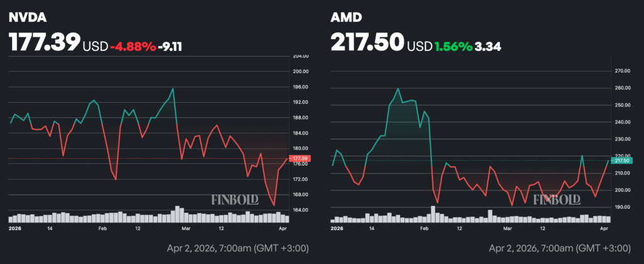
Task: Click the 204.00 level on NVDA price axis
Action: click(x=299, y=57)
